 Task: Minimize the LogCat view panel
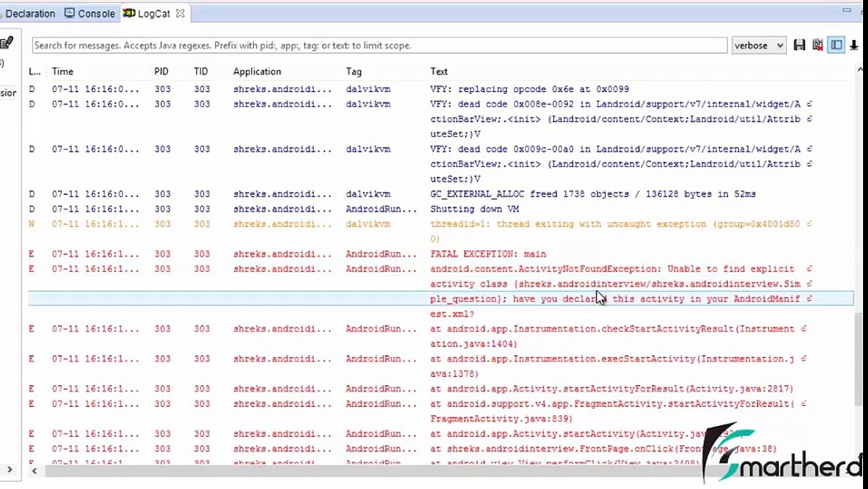click(847, 10)
